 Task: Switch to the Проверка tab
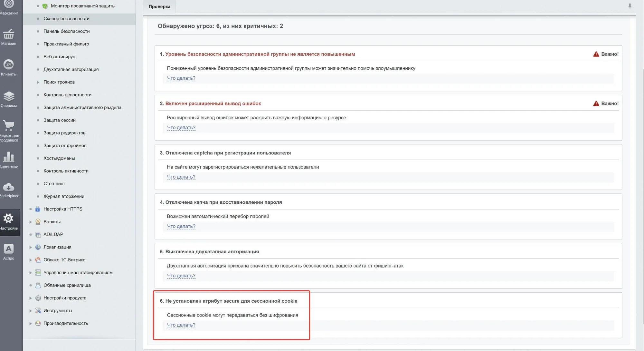click(x=159, y=6)
